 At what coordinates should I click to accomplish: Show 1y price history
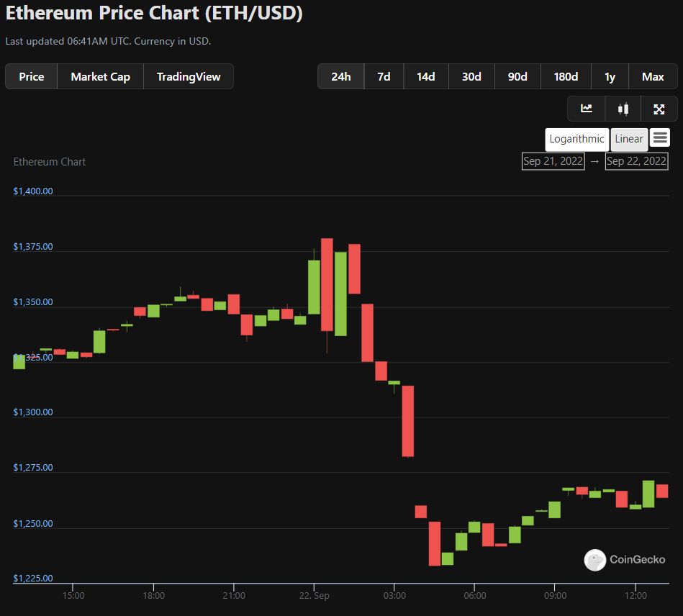[x=610, y=77]
